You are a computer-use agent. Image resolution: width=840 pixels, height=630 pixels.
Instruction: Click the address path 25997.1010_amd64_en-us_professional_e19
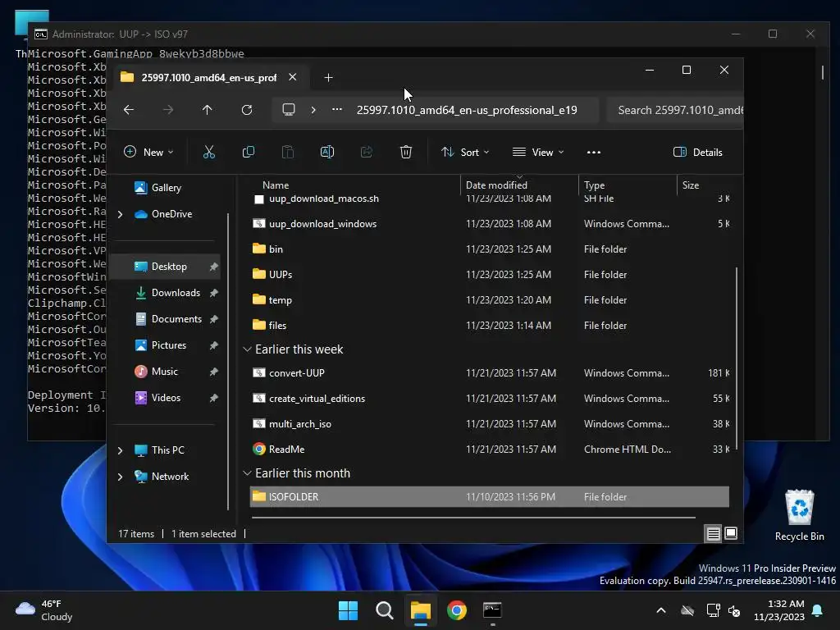tap(467, 110)
